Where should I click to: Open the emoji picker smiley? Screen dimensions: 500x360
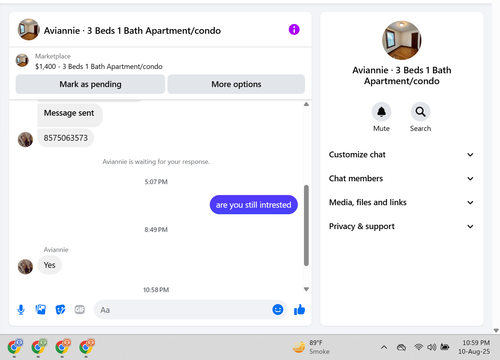278,310
